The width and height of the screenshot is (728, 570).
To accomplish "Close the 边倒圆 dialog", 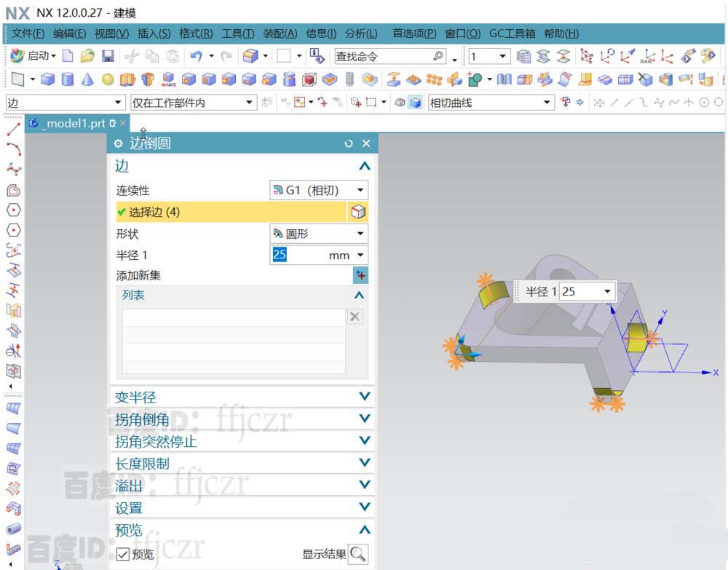I will coord(366,143).
